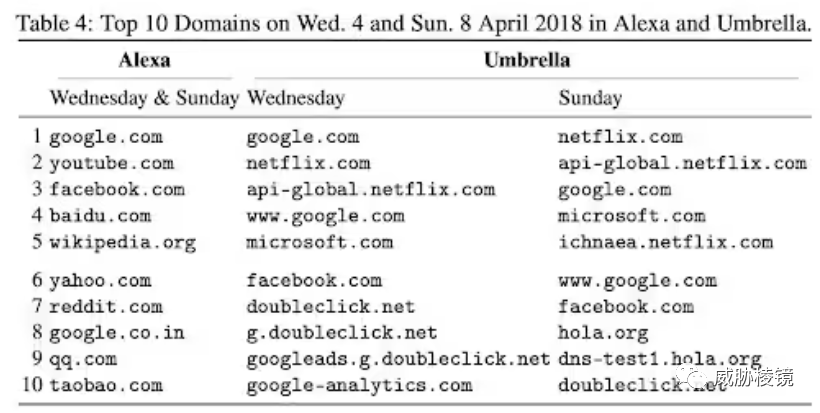The height and width of the screenshot is (413, 820).
Task: Select the dns-test1.hola.org domain
Action: coord(660,359)
